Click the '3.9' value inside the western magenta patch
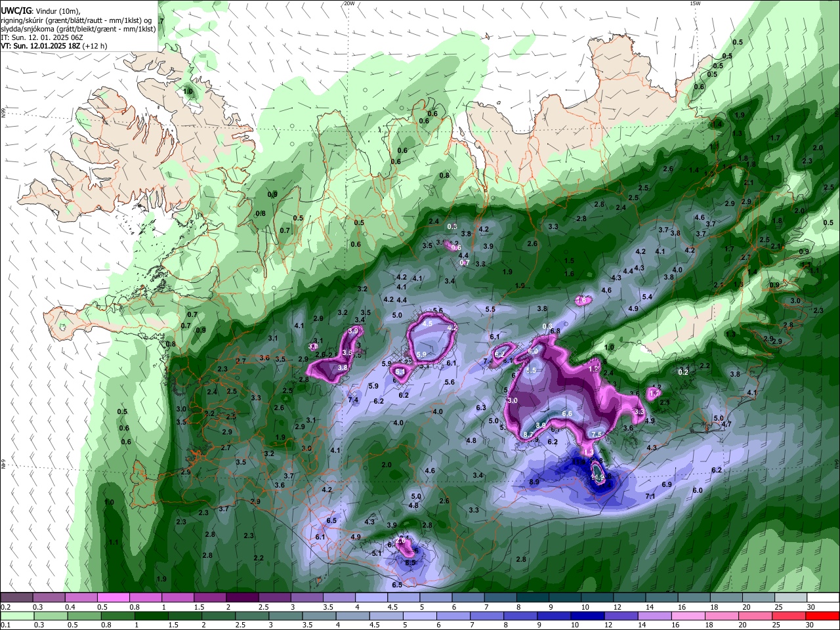The image size is (840, 630). (x=354, y=331)
